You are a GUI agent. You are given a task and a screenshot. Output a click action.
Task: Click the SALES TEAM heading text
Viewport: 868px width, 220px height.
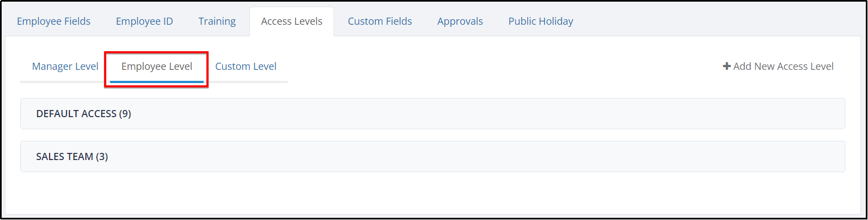[65, 157]
